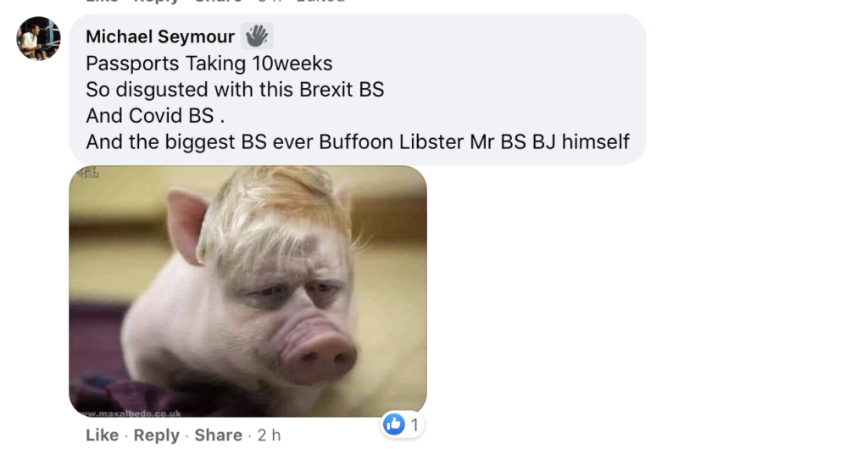Click the waving hand badge icon

pos(257,36)
